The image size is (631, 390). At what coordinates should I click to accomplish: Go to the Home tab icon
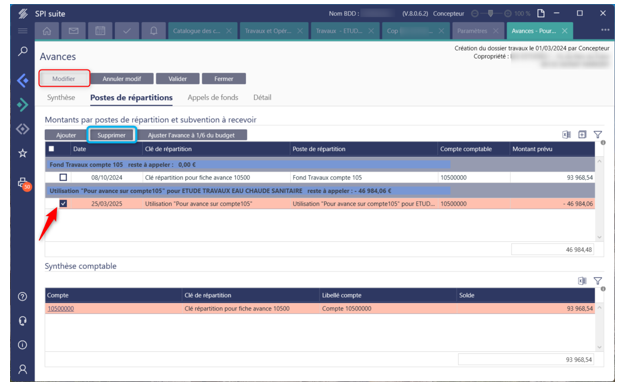tap(47, 31)
